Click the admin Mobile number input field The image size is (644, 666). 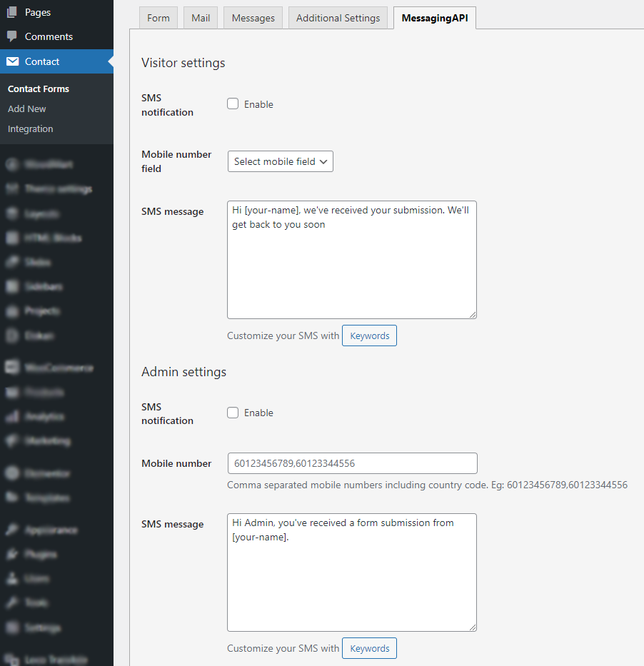(x=352, y=463)
